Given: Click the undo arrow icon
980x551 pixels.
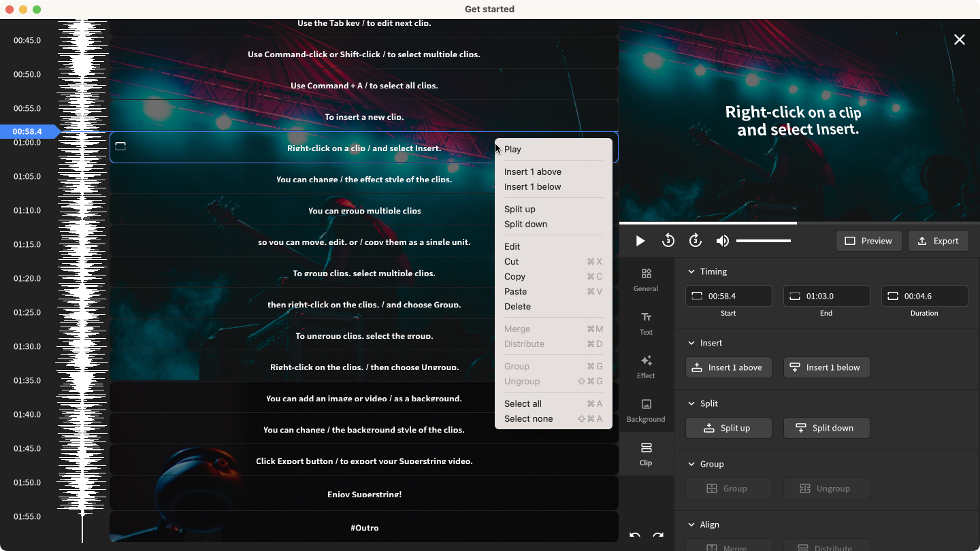Looking at the screenshot, I should tap(635, 536).
